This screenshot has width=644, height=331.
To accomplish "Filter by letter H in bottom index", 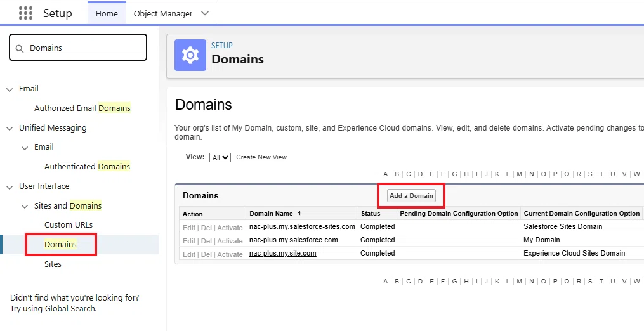I will 466,282.
